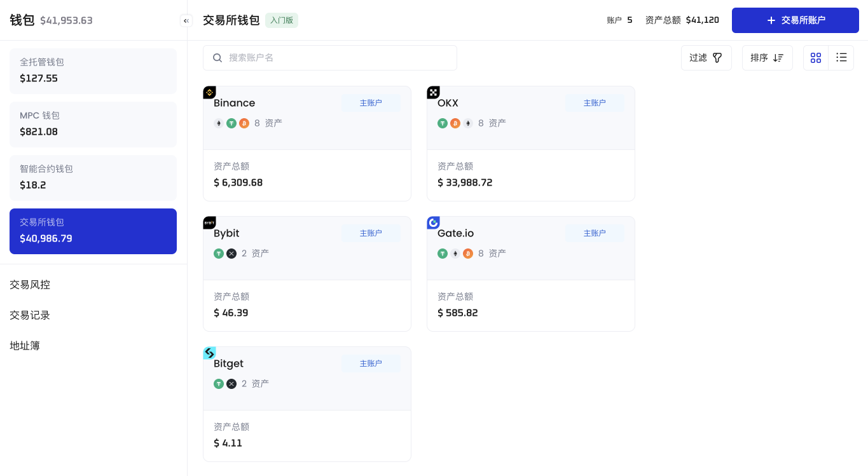The width and height of the screenshot is (868, 476).
Task: Click the Binance logo icon
Action: 209,93
